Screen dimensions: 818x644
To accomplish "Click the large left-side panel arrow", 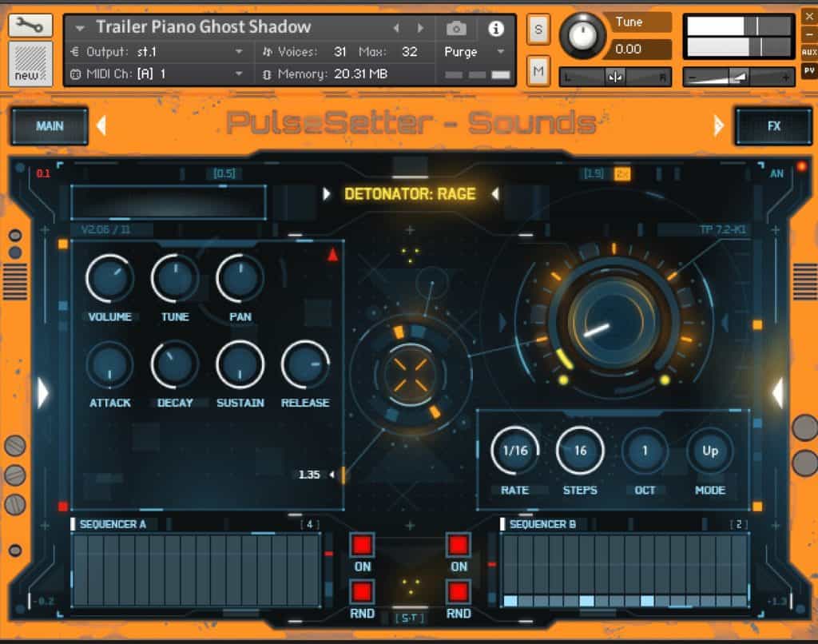I will tap(43, 392).
